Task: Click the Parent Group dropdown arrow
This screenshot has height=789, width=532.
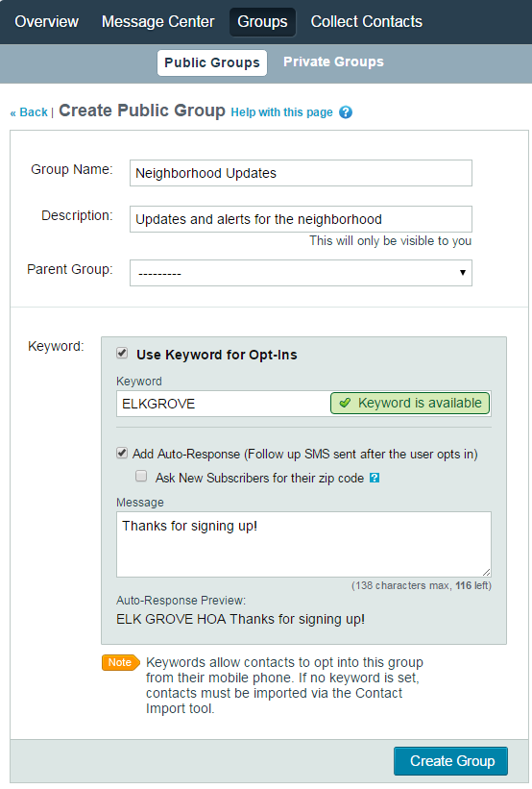Action: pos(462,273)
